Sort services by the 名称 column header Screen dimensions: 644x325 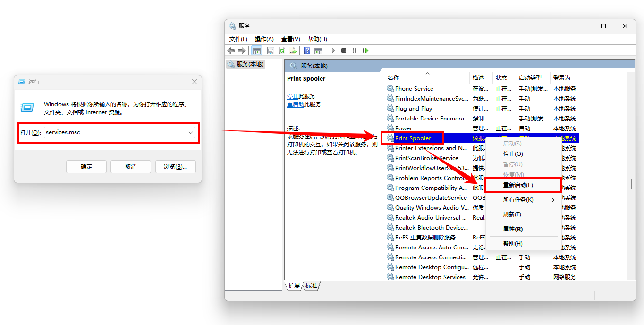[428, 77]
